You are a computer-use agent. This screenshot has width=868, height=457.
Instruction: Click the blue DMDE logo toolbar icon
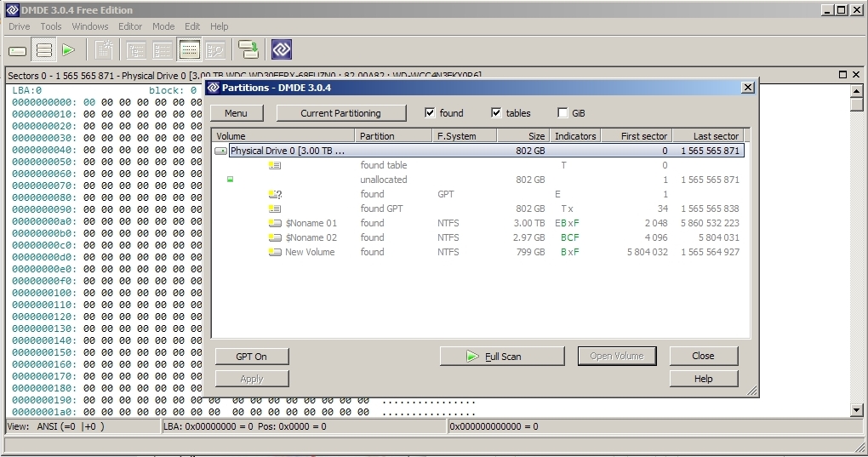[x=281, y=50]
